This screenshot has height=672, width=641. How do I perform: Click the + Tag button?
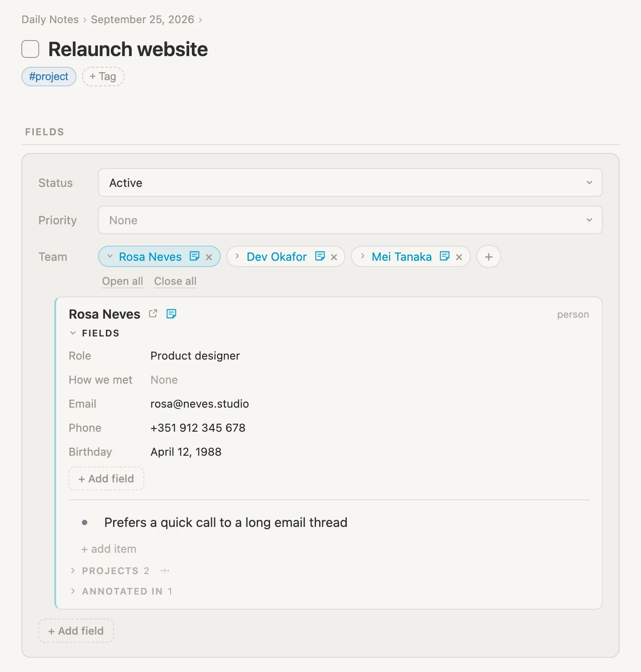(x=103, y=77)
